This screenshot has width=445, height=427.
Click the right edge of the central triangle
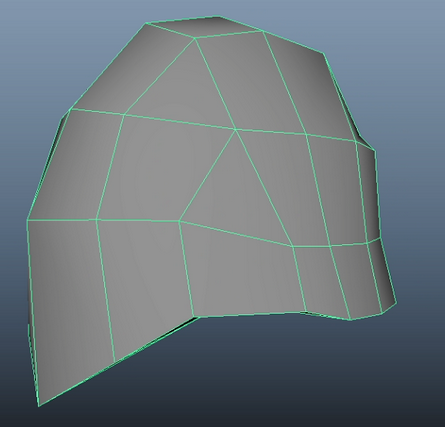coord(264,188)
